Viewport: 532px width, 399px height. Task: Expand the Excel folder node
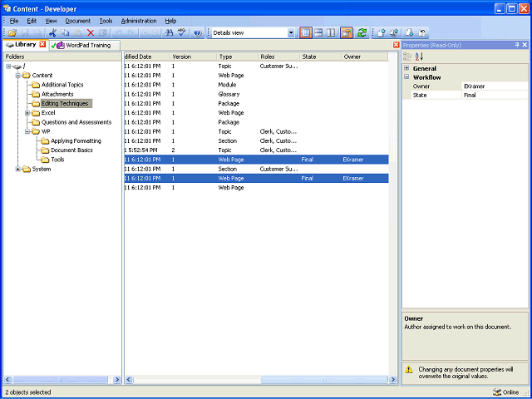[x=27, y=113]
